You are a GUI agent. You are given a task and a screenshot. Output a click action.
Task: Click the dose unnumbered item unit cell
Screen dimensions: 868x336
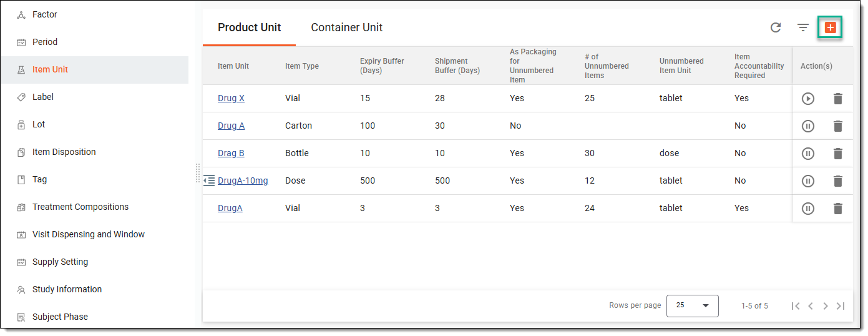[669, 153]
